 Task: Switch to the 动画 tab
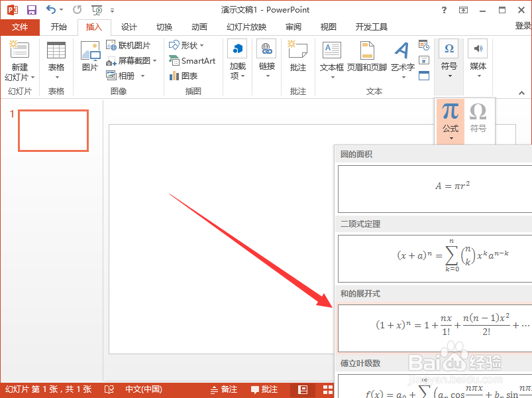tap(199, 27)
